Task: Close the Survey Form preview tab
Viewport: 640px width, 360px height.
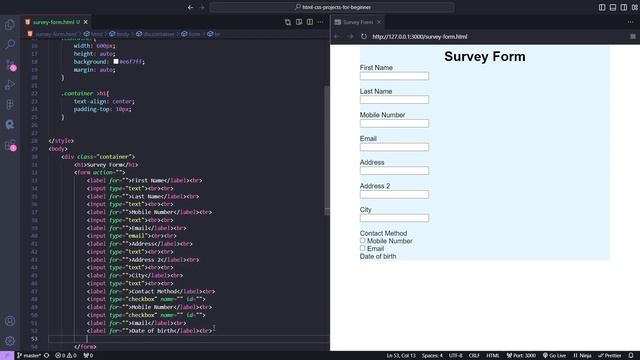Action: (379, 22)
